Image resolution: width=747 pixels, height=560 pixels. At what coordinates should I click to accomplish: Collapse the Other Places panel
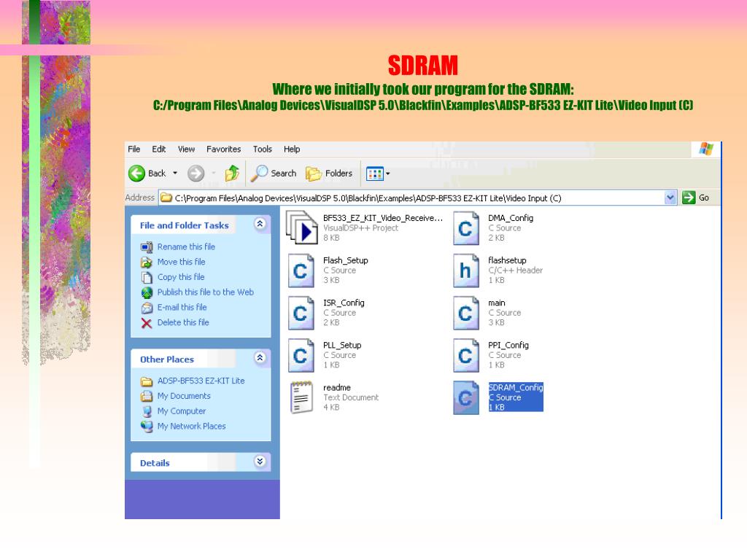tap(260, 357)
